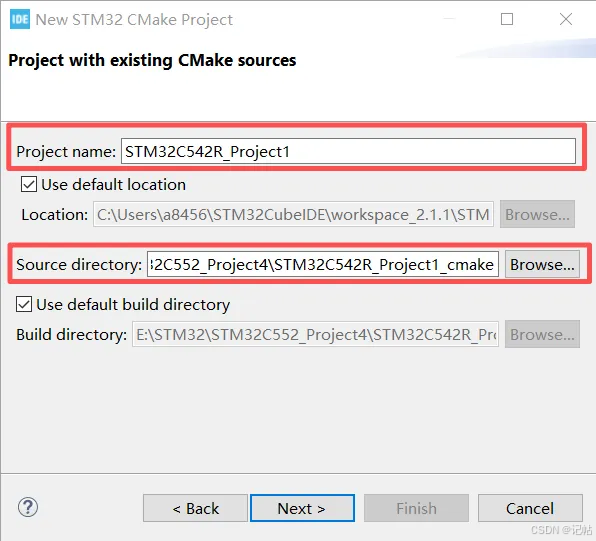Screen dimensions: 596x541
Task: Cancel the CMake project wizard
Action: [x=530, y=508]
